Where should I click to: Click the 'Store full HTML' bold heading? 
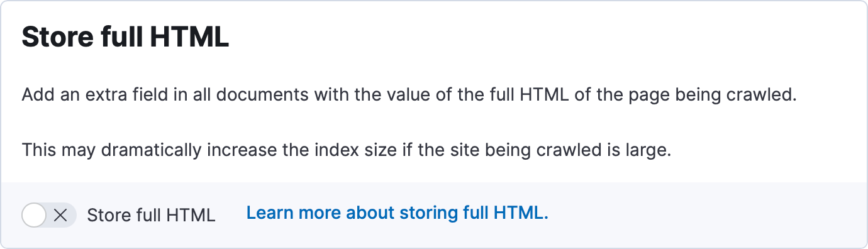[125, 38]
